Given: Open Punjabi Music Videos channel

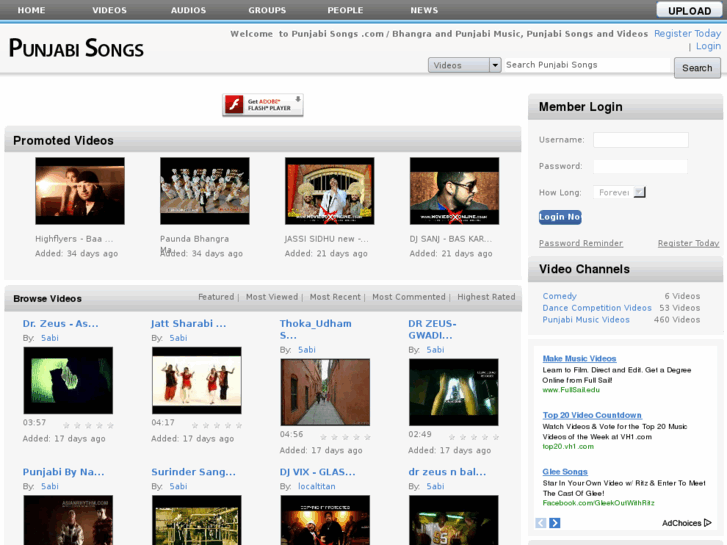Looking at the screenshot, I should click(586, 320).
